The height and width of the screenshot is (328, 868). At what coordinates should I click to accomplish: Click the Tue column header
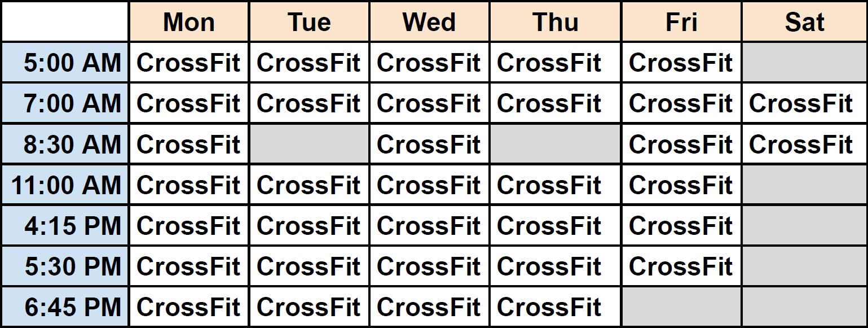pos(309,22)
